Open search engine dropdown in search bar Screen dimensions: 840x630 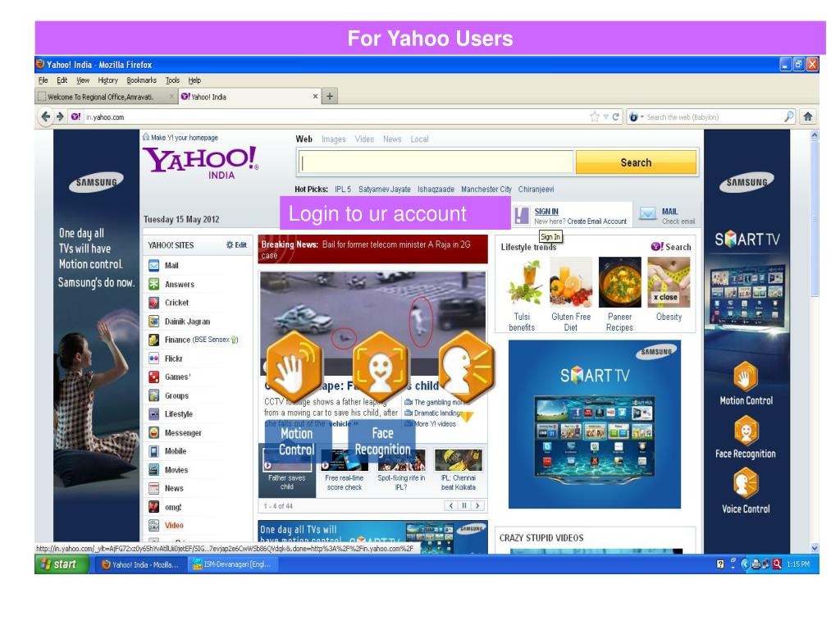click(636, 116)
